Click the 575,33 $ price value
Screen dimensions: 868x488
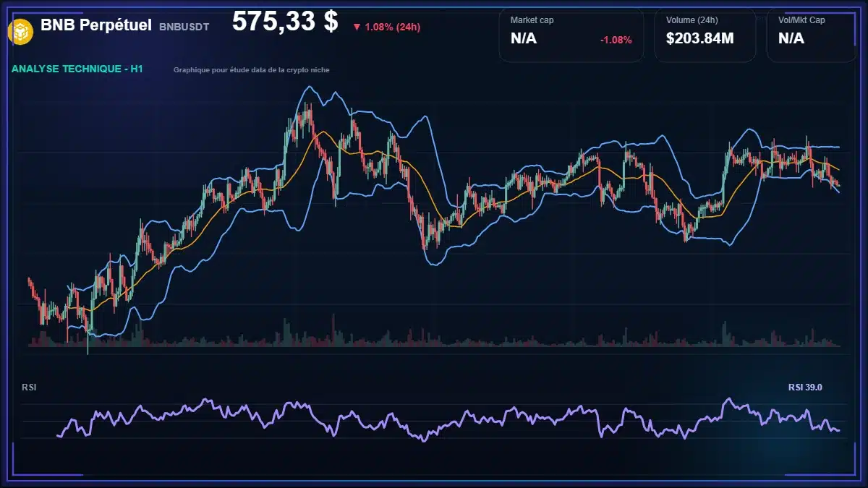(285, 22)
